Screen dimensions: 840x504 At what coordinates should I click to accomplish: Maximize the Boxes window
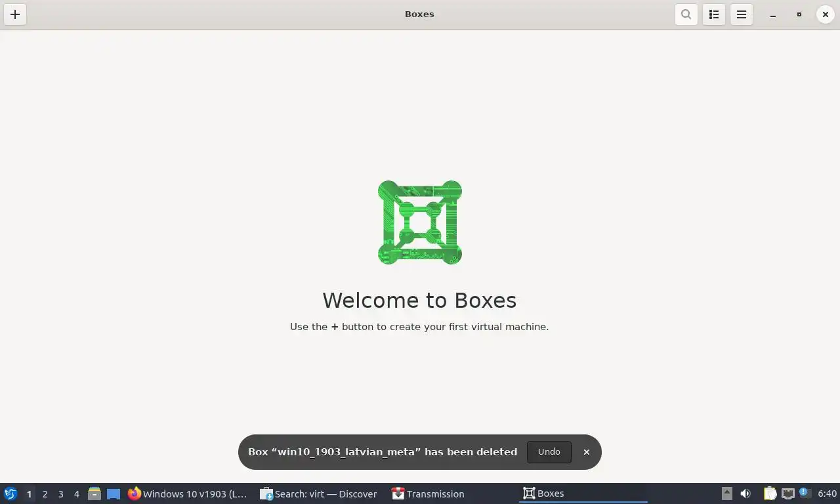(799, 14)
